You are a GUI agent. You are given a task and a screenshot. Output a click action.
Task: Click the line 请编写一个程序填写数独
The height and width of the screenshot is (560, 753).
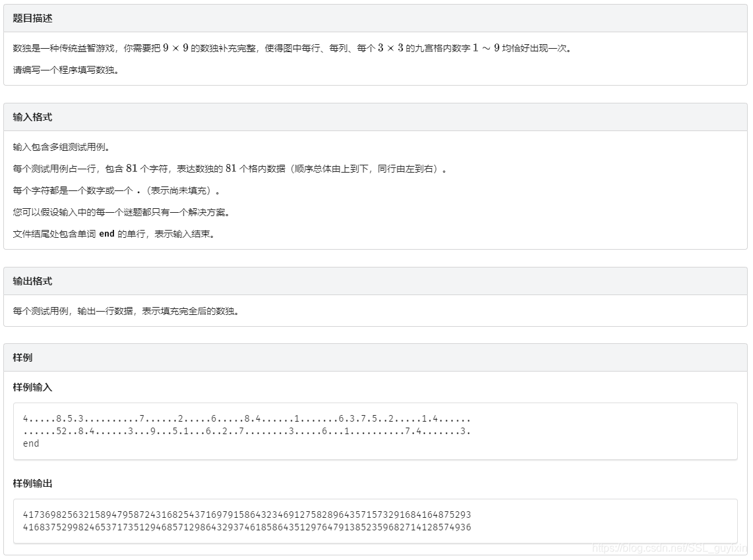66,70
